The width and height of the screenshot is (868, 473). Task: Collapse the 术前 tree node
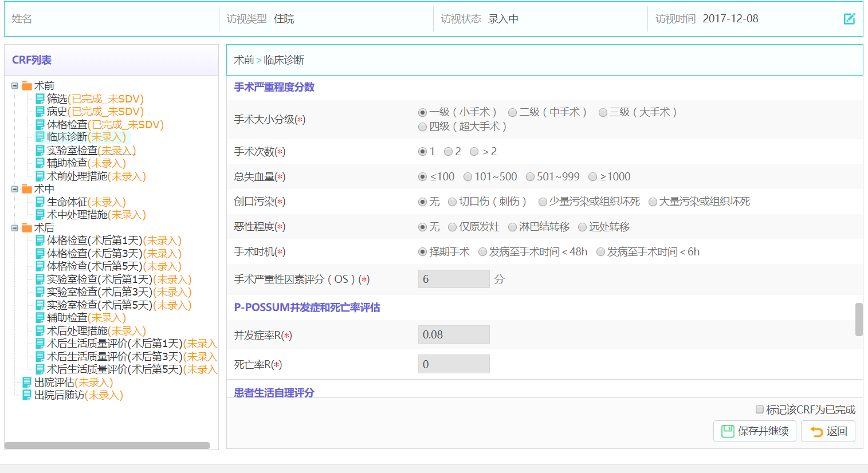(15, 86)
